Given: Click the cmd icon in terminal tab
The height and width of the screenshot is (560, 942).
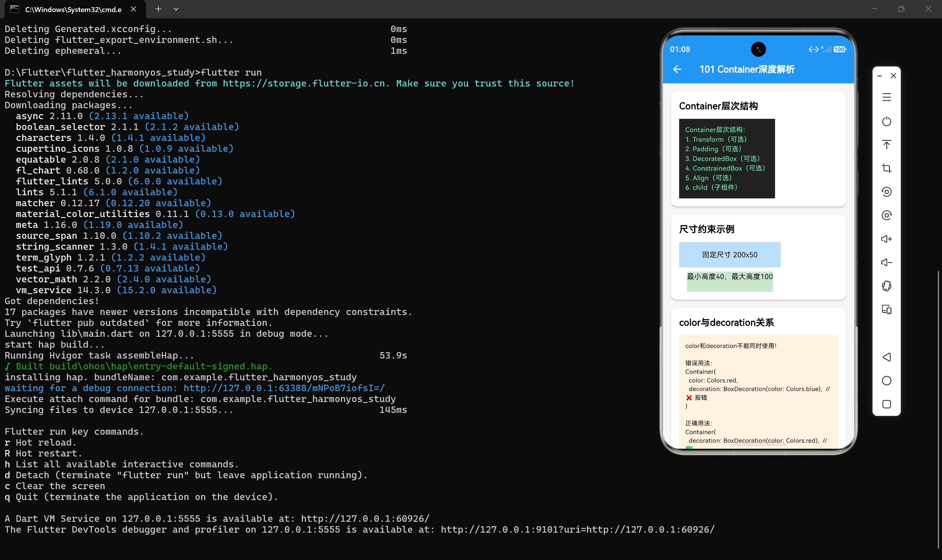Looking at the screenshot, I should [x=14, y=9].
